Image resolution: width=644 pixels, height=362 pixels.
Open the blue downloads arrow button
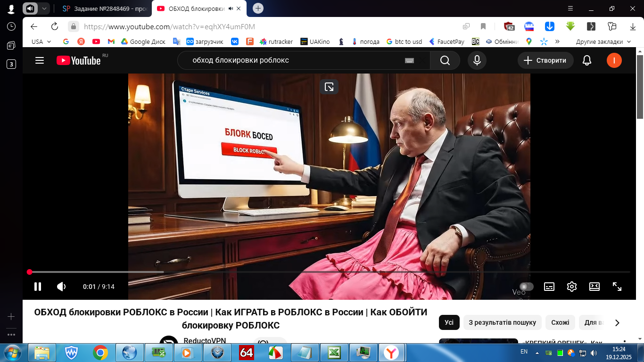coord(550,26)
